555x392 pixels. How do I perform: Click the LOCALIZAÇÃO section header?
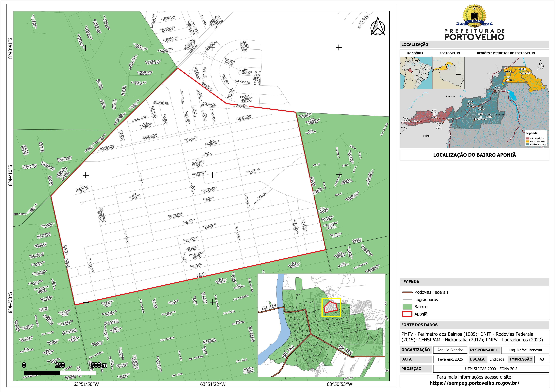click(415, 44)
